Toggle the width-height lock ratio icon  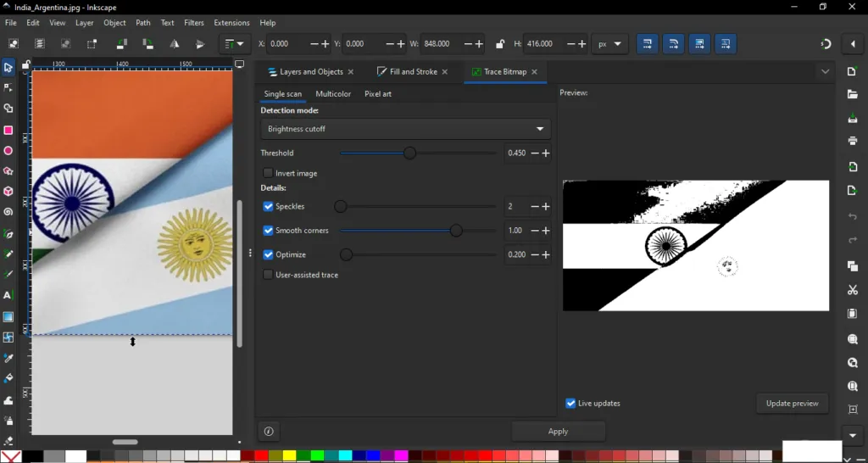point(500,44)
